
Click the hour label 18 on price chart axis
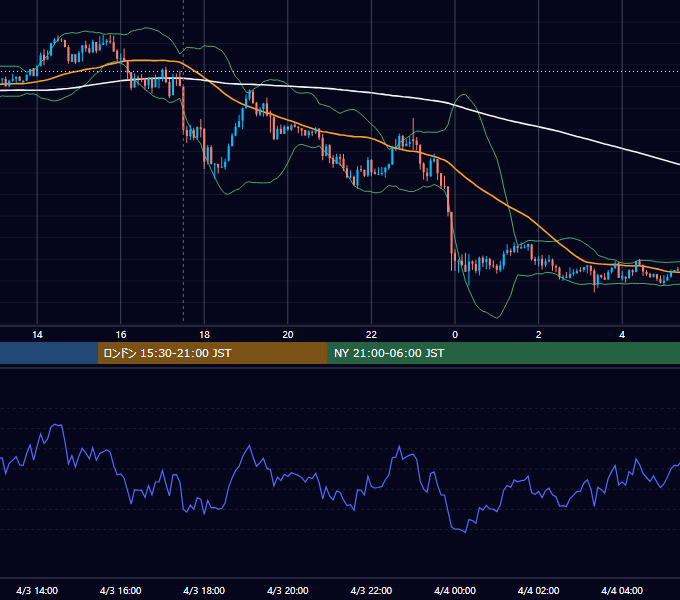[x=204, y=335]
